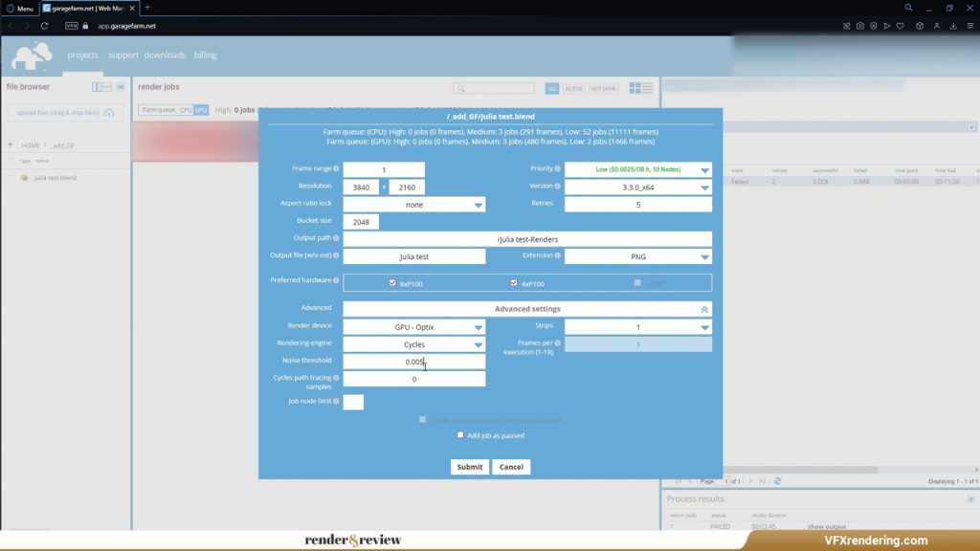Click the Priority info icon
Screen dimensions: 980x551
(x=558, y=168)
